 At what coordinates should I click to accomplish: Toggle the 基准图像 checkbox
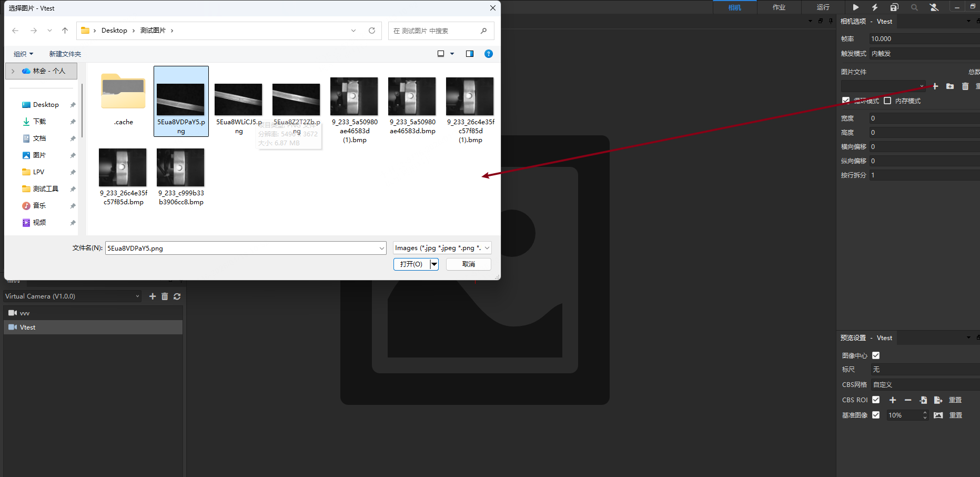click(x=876, y=415)
